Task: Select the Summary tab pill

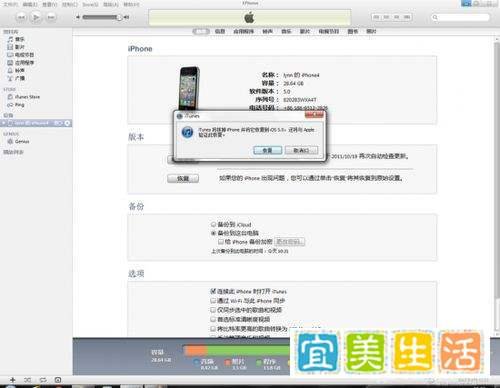Action: click(201, 31)
